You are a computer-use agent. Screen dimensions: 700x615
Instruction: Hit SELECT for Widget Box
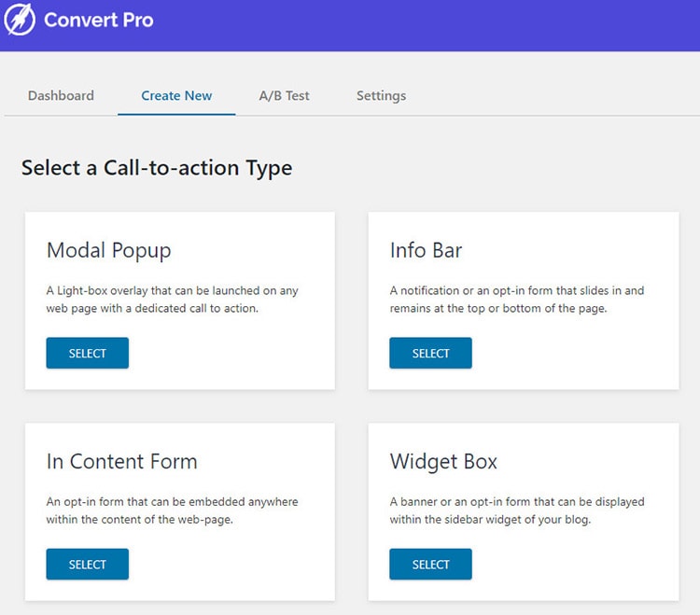pyautogui.click(x=430, y=565)
